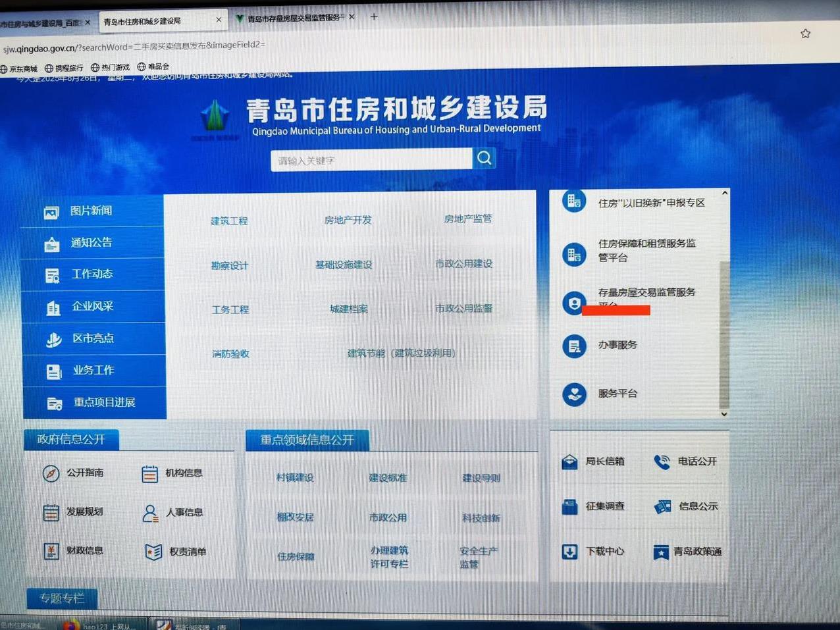
Task: Select the 政府信息公开 section header
Action: click(71, 439)
